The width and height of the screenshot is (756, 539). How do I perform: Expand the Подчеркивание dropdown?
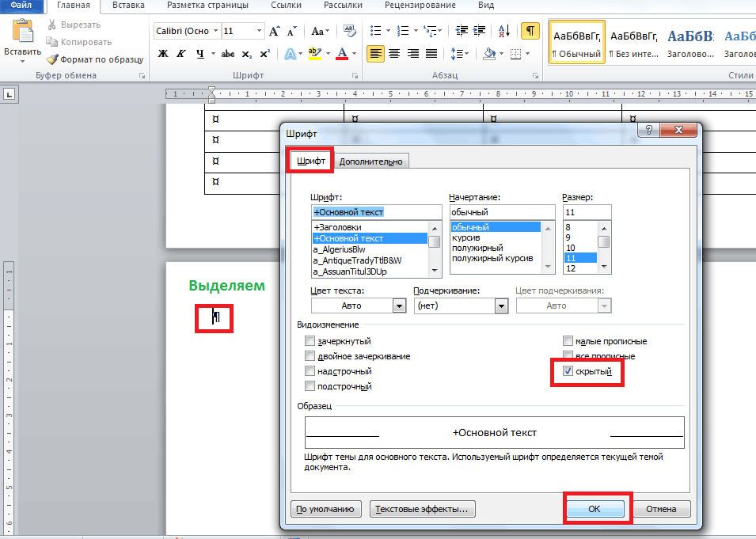(501, 306)
